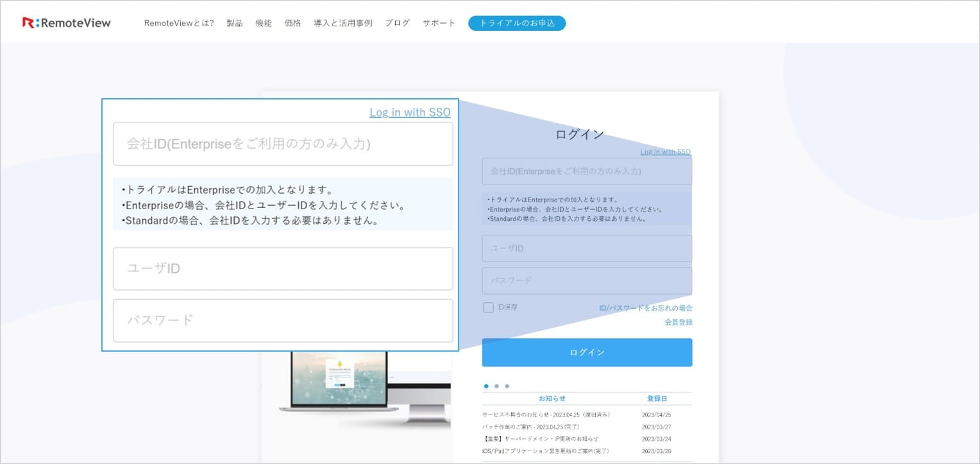Click the small ユーザID field in the original login form
Image resolution: width=980 pixels, height=464 pixels.
coord(587,248)
